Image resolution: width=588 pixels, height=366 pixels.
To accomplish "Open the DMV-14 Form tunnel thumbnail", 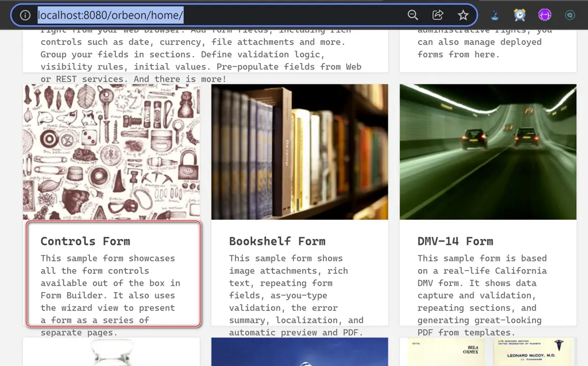I will 488,152.
